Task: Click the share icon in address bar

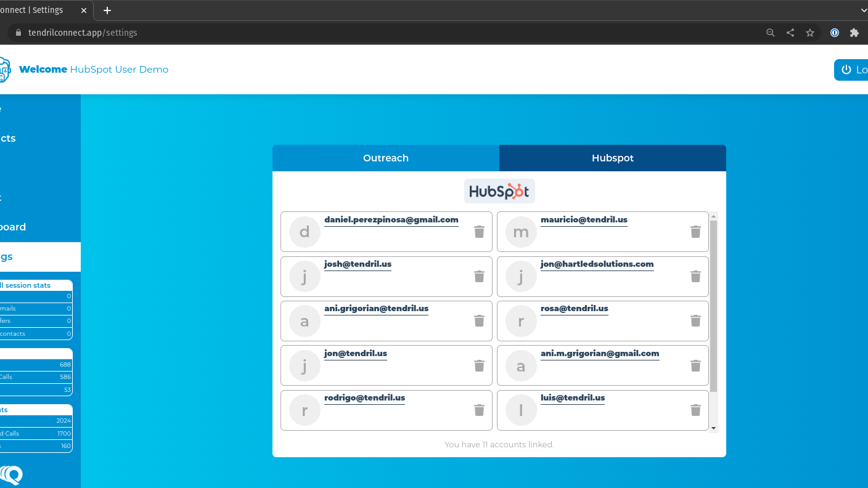Action: (x=790, y=33)
